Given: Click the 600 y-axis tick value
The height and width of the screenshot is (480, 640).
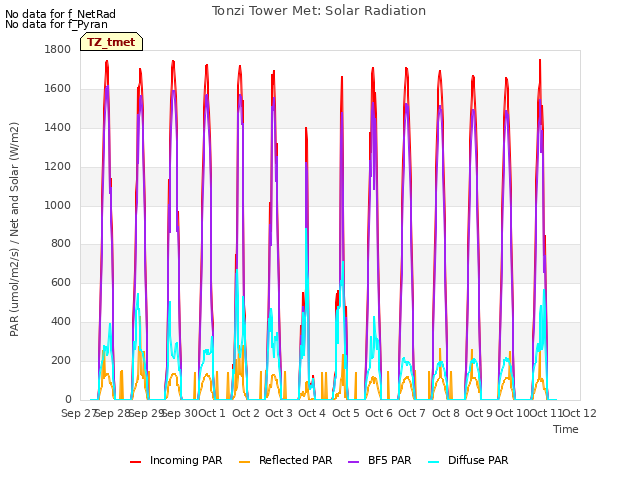Looking at the screenshot, I should point(61,282).
